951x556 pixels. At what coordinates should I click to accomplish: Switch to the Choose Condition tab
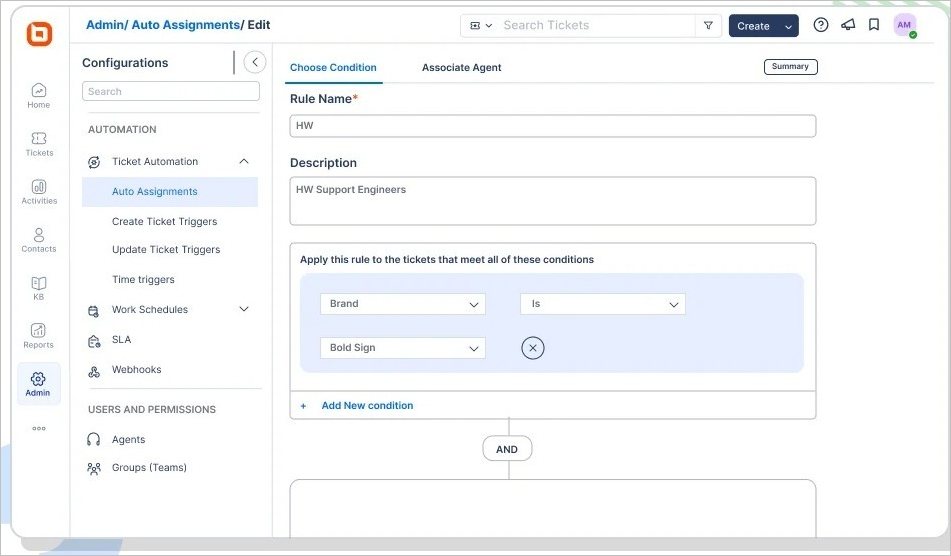pyautogui.click(x=333, y=67)
